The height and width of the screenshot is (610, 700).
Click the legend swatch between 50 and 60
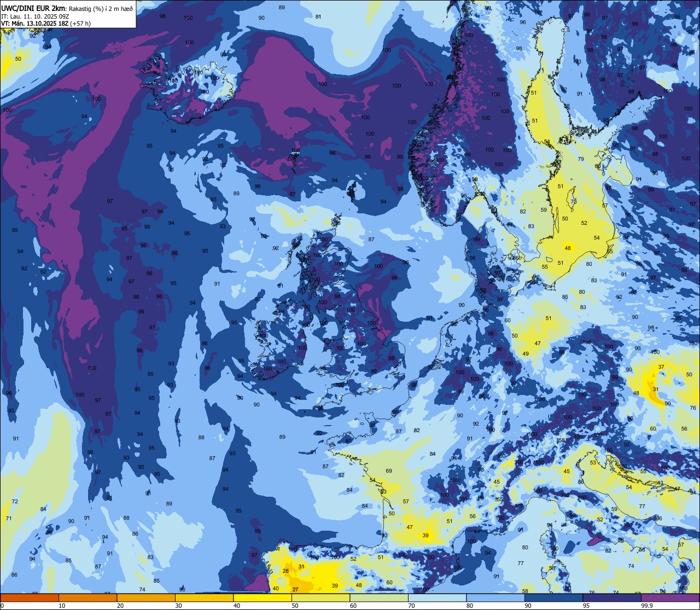click(x=320, y=598)
